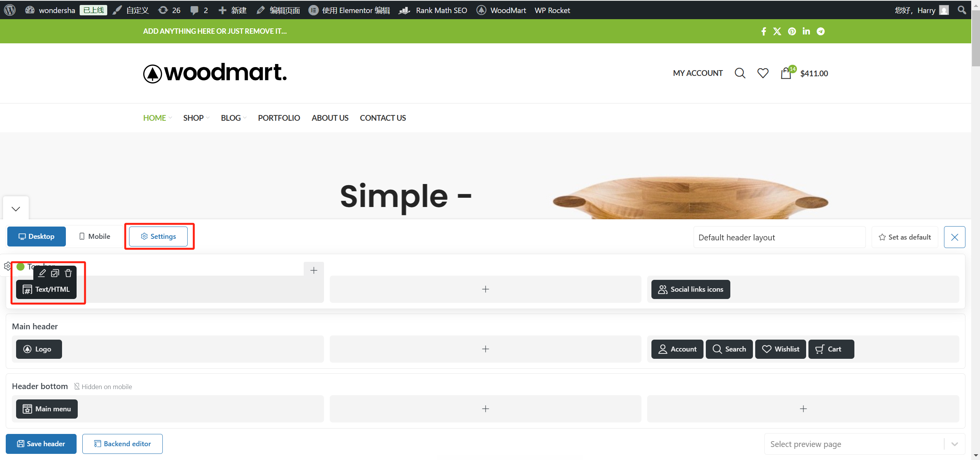Viewport: 980px width, 460px height.
Task: Click the Default header layout name field
Action: pyautogui.click(x=779, y=237)
